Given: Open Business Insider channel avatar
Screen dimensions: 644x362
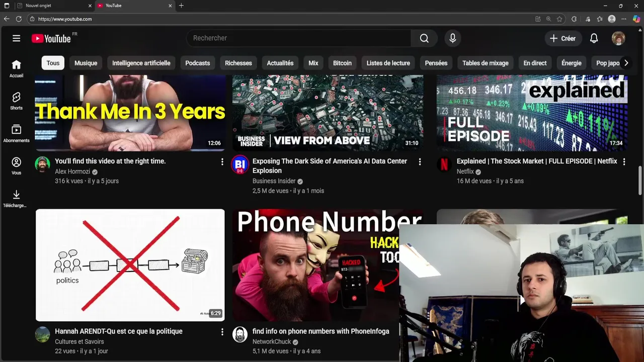Looking at the screenshot, I should pyautogui.click(x=240, y=164).
